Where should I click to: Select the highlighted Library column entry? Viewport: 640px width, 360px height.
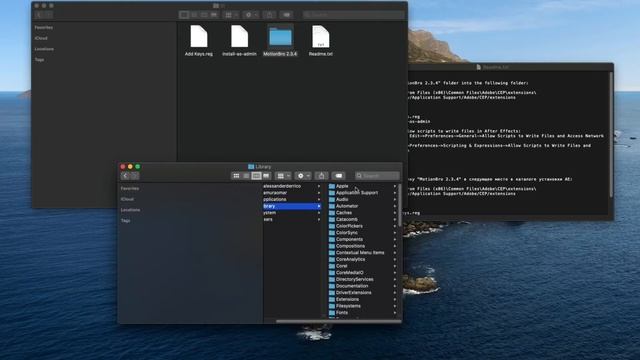pos(292,206)
